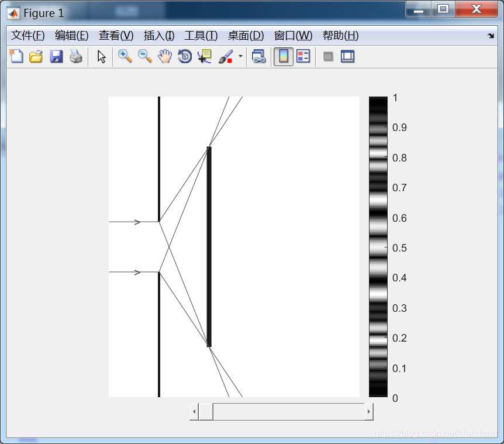Open the 窗口(W) menu
Screen dimensions: 504x444
[x=293, y=36]
